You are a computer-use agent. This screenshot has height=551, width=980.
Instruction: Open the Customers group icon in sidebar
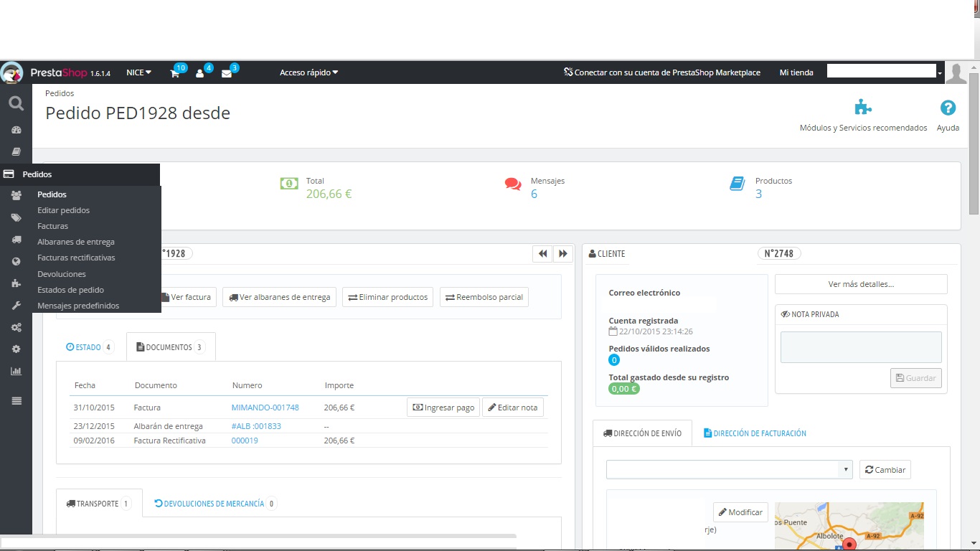tap(16, 195)
